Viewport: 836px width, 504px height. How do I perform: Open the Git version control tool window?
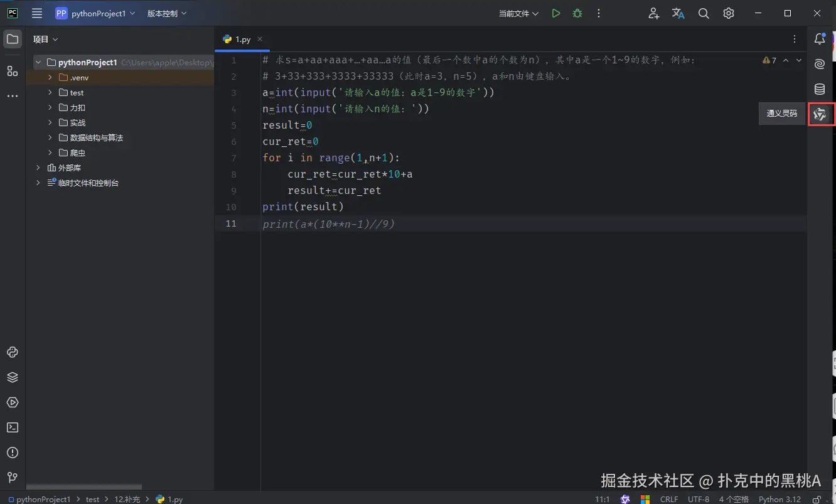click(x=13, y=478)
